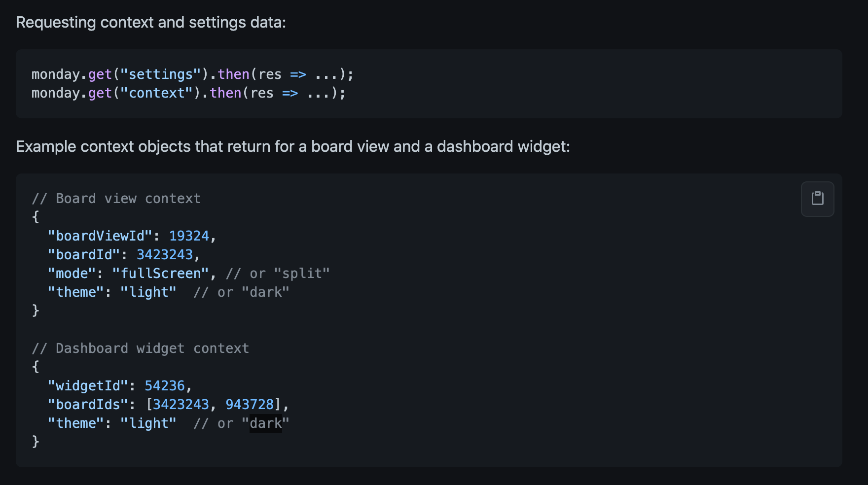Click the highlighted word dark in widget context
Image resolution: width=868 pixels, height=485 pixels.
tap(266, 423)
